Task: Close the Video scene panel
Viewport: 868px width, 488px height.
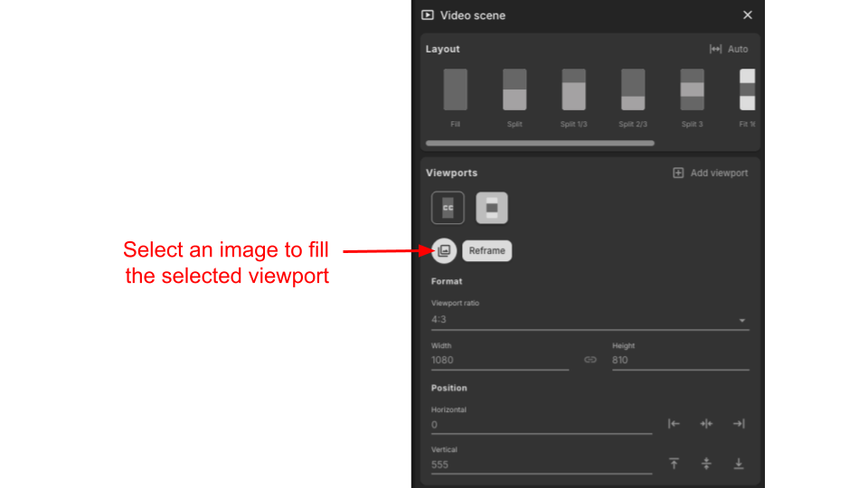Action: pos(747,15)
